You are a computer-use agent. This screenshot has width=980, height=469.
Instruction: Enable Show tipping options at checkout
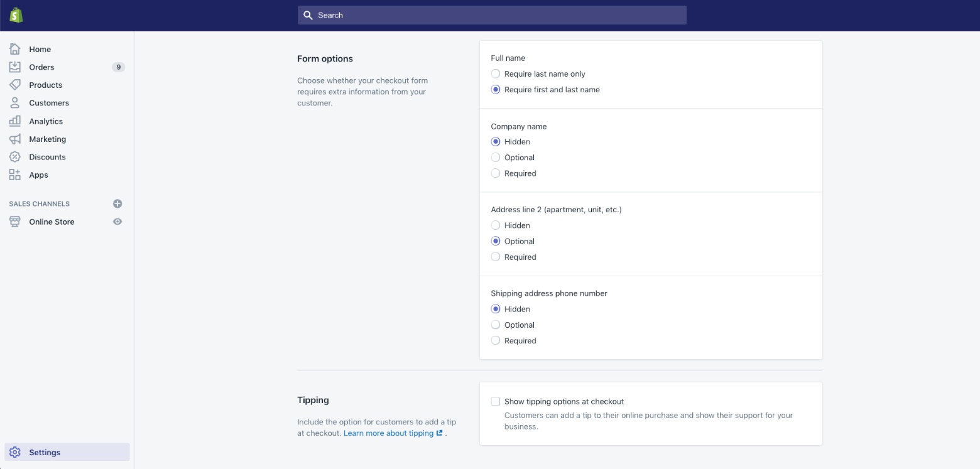click(x=496, y=401)
